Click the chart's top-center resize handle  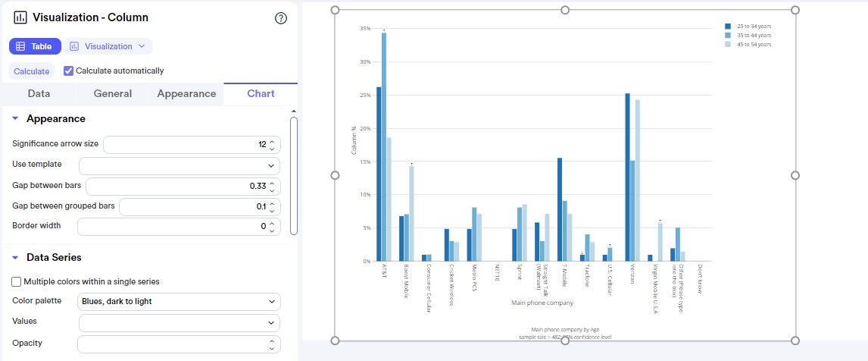[565, 10]
